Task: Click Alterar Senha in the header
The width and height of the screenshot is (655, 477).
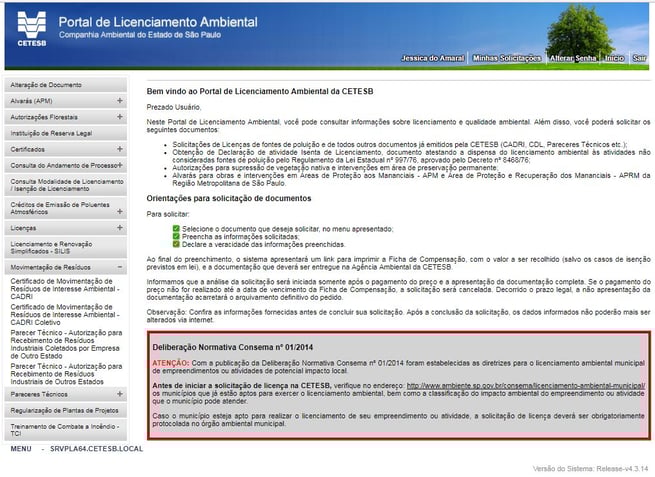Action: tap(573, 58)
